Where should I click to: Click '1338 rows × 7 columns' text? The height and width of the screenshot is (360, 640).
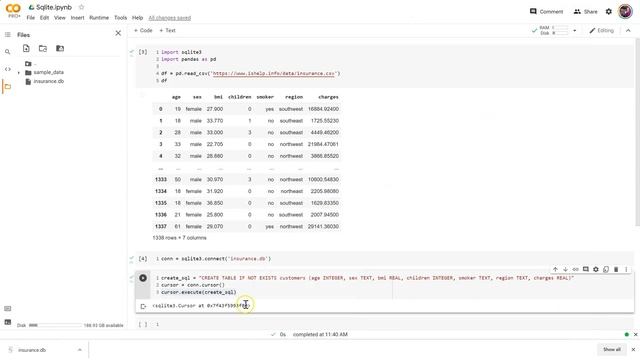pos(179,238)
